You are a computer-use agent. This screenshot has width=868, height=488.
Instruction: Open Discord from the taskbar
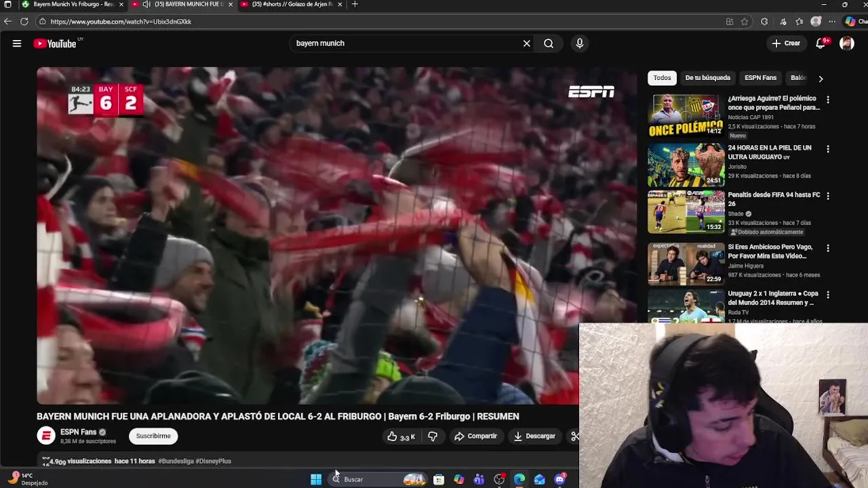(x=560, y=479)
